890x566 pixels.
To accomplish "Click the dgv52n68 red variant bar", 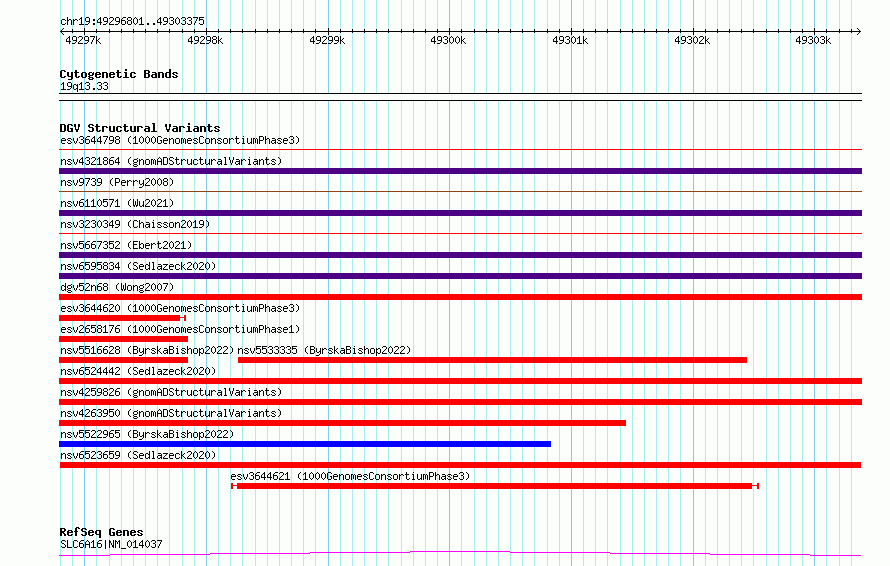I will (460, 297).
